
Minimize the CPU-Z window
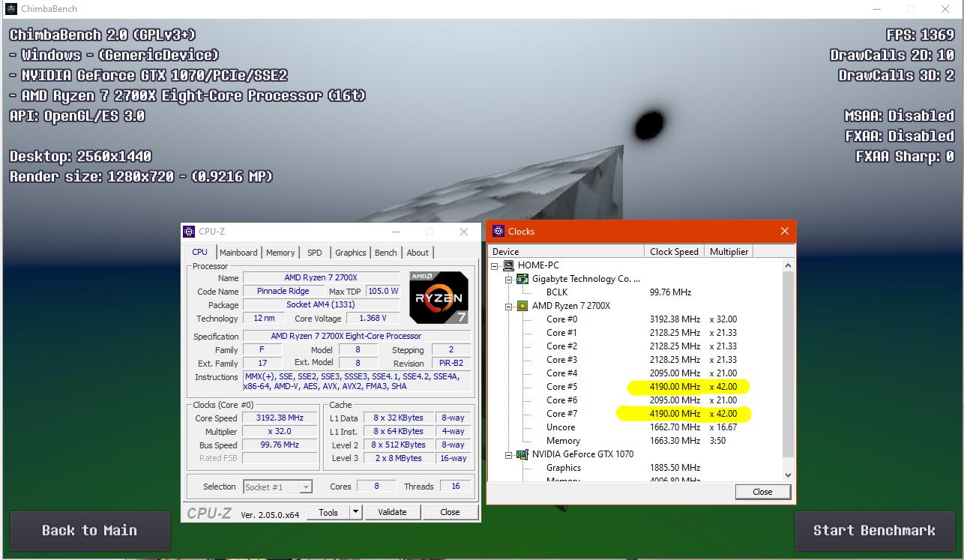point(396,232)
